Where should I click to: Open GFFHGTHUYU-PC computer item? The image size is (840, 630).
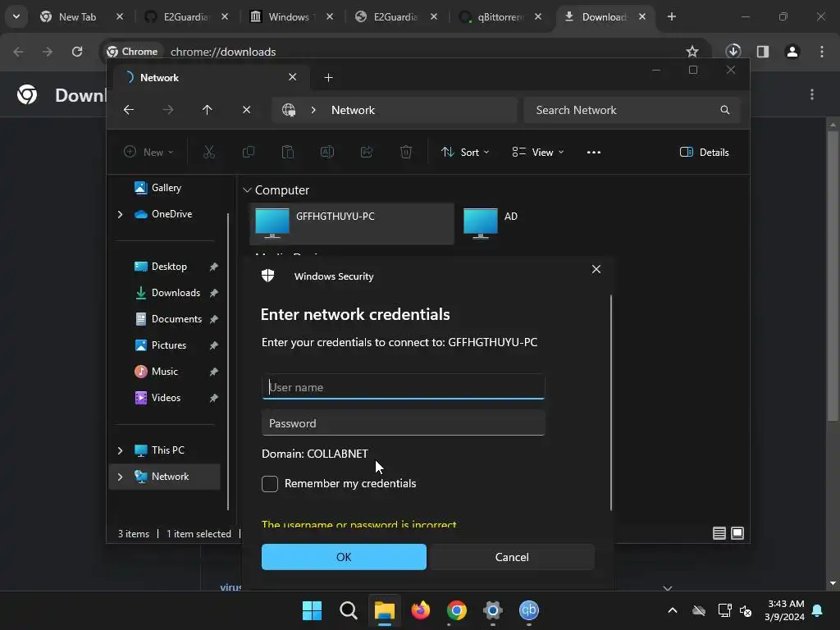click(x=352, y=223)
